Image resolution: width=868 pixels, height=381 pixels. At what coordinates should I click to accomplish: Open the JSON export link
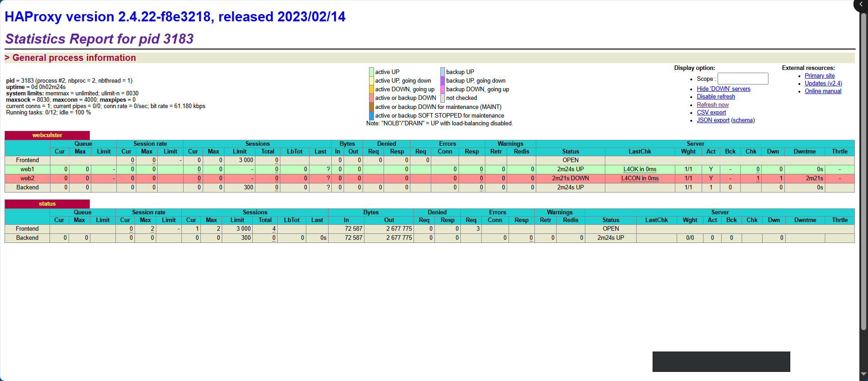click(x=713, y=120)
